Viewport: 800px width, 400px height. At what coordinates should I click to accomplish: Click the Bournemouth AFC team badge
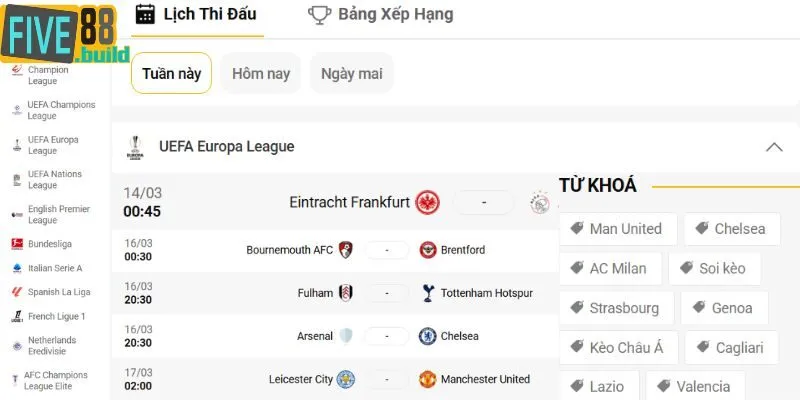(346, 250)
